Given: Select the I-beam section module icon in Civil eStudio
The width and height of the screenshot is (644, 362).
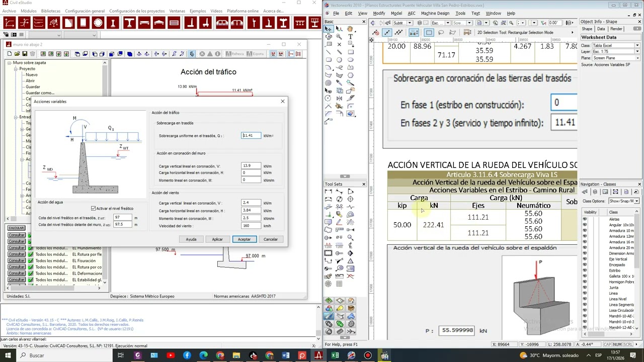Looking at the screenshot, I should point(113,23).
